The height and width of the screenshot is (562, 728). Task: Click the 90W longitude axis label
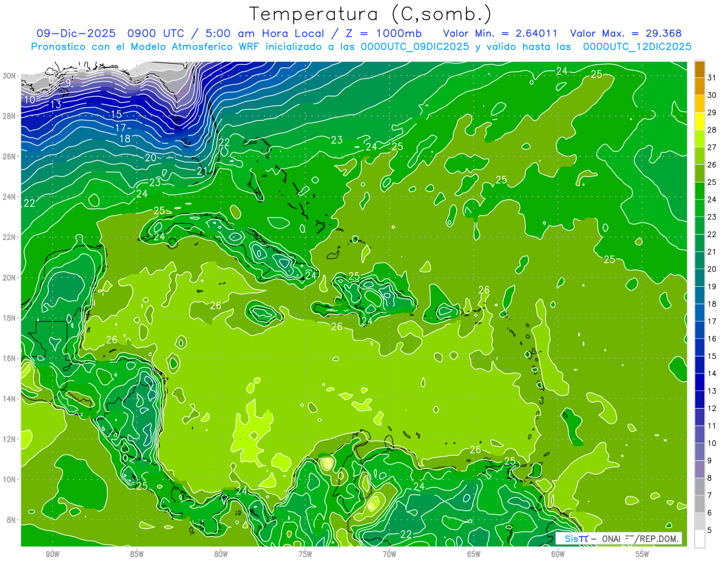[x=52, y=554]
